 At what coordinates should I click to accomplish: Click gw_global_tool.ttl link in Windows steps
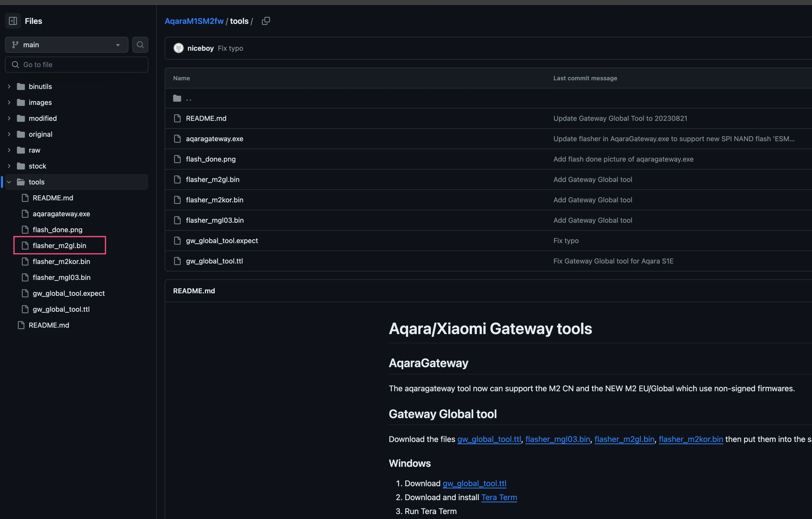pos(474,484)
